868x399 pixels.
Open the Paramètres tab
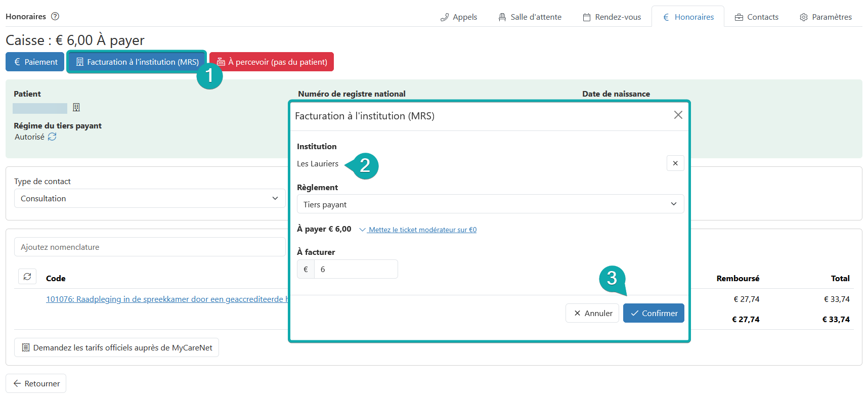(826, 17)
